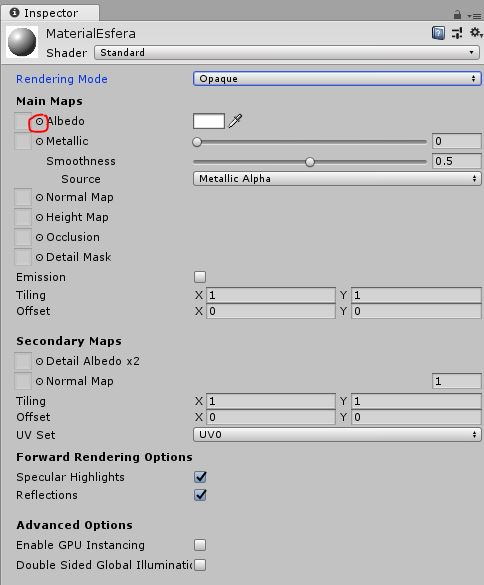
Task: Select the Main Maps Normal Map texture slot
Action: click(23, 197)
